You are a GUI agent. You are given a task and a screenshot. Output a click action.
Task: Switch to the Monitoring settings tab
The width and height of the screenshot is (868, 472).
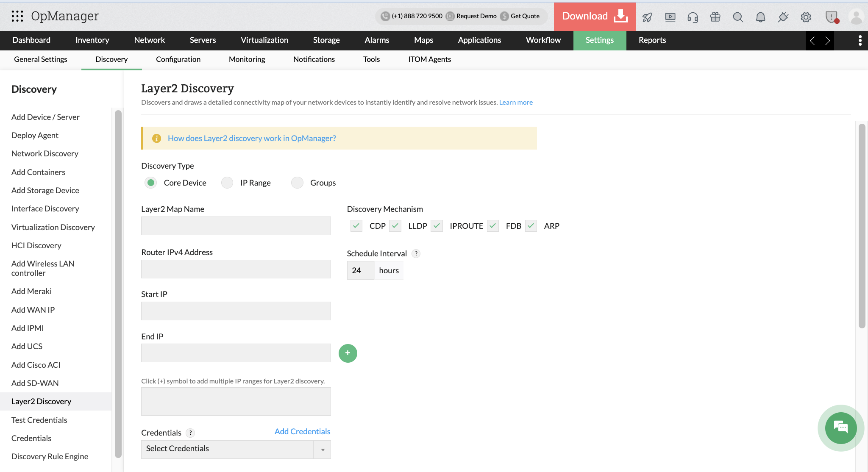pyautogui.click(x=247, y=59)
